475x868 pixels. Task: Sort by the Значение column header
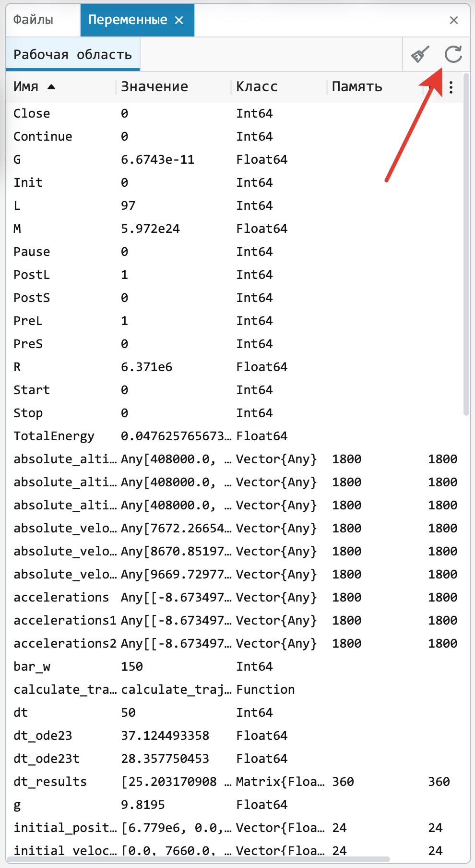pyautogui.click(x=154, y=87)
